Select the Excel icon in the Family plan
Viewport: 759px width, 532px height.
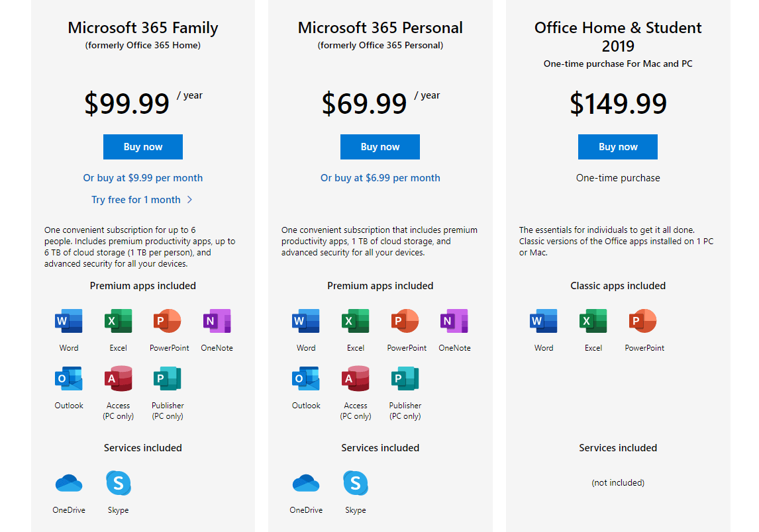[x=118, y=320]
